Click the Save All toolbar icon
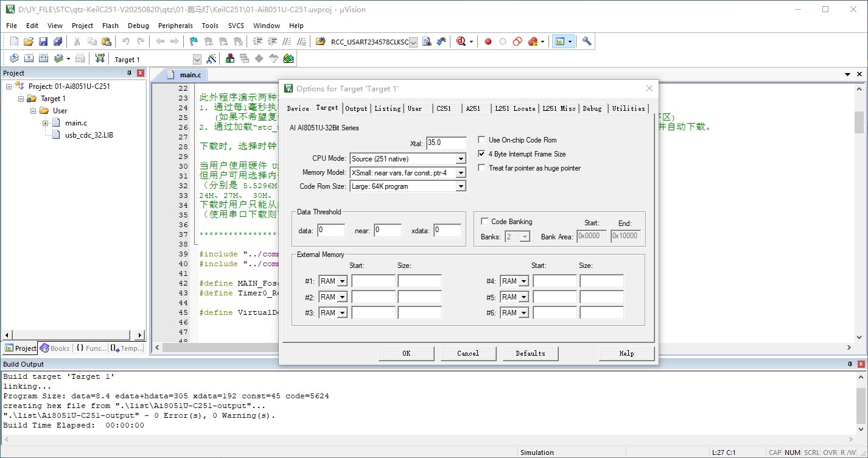Screen dimensions: 868x458 (58, 41)
